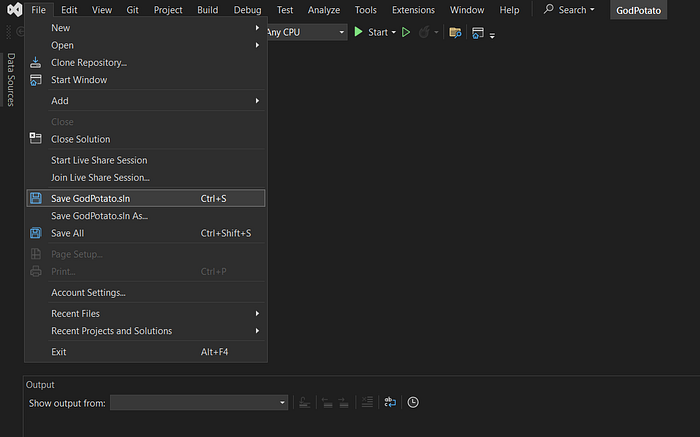The width and height of the screenshot is (700, 437).
Task: Open the Data Sources side tab
Action: pyautogui.click(x=11, y=79)
